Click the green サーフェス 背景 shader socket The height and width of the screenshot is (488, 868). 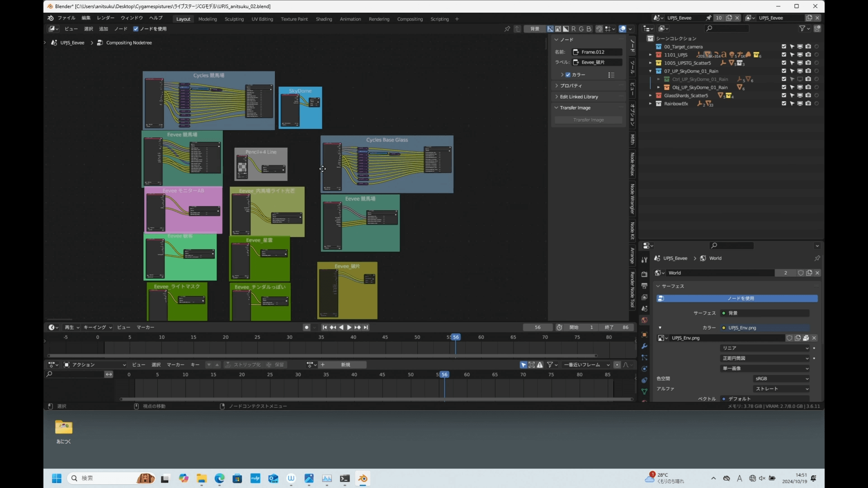pyautogui.click(x=724, y=313)
